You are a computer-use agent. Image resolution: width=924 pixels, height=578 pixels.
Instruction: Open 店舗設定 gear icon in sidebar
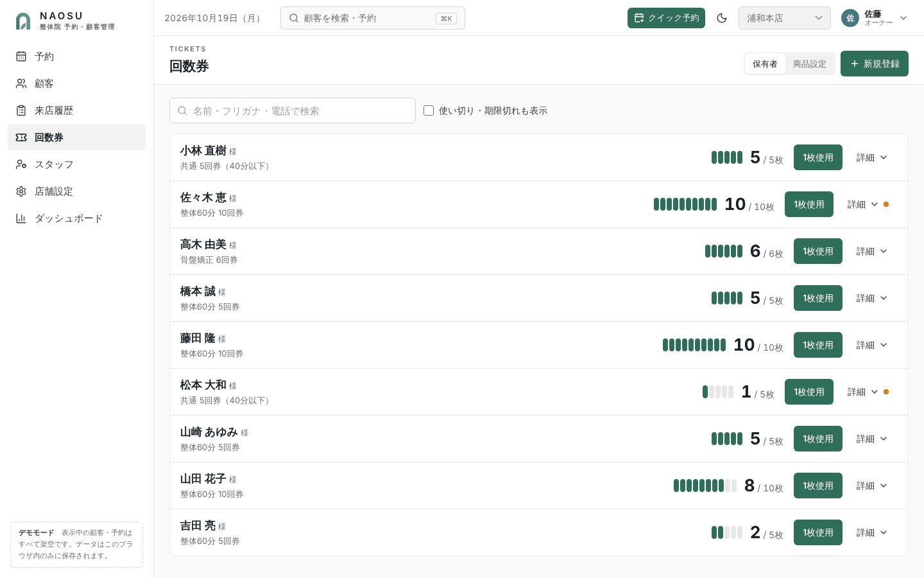pyautogui.click(x=21, y=191)
